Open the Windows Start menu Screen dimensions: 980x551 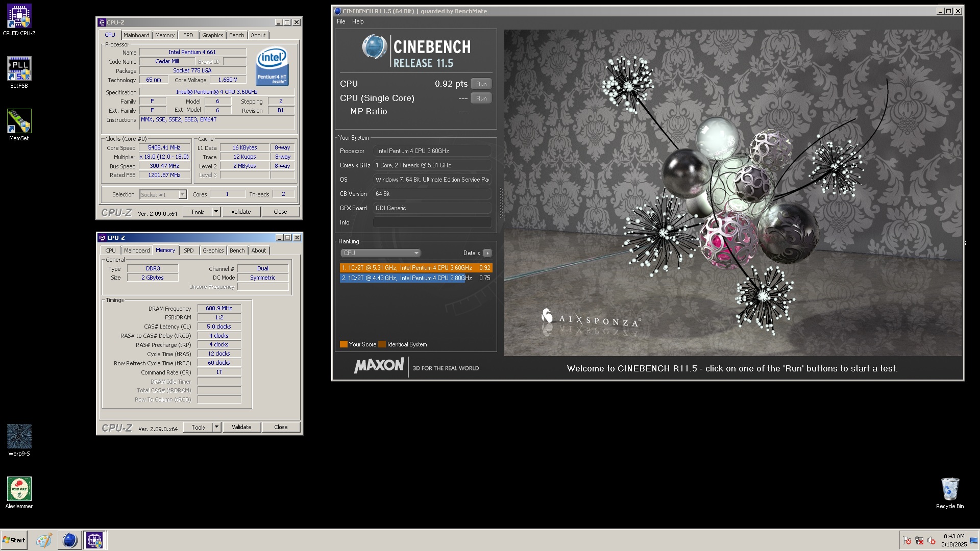[x=14, y=540]
